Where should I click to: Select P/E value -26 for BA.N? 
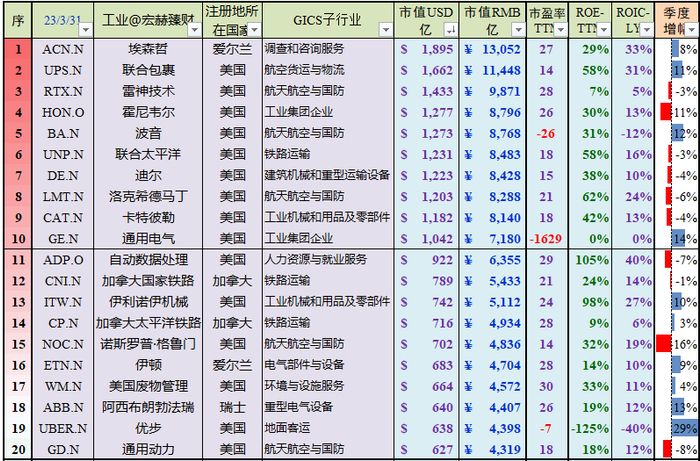[x=547, y=133]
